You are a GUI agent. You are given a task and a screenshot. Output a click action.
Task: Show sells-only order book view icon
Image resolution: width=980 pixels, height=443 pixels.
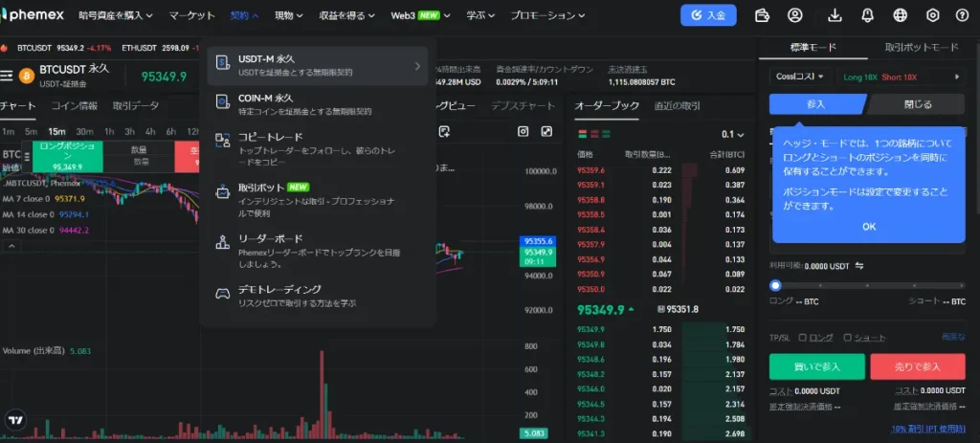(x=594, y=134)
